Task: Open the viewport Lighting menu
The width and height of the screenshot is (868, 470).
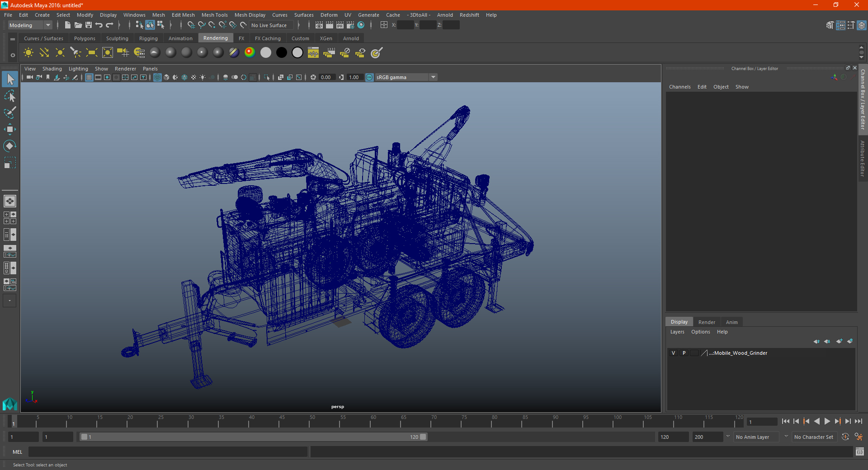Action: pos(78,69)
